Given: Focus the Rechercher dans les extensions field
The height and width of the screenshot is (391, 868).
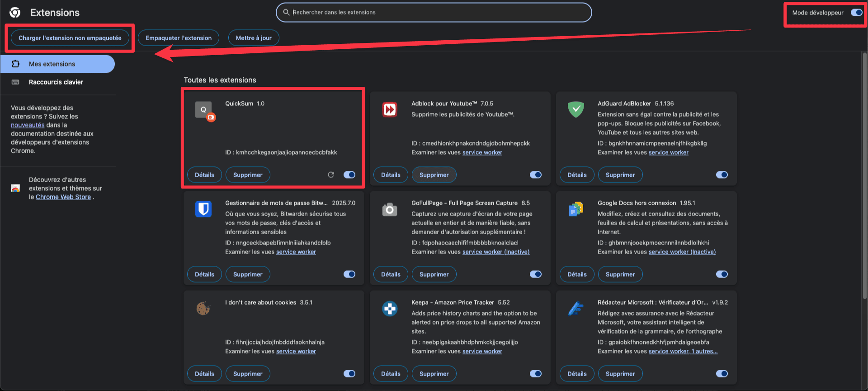Looking at the screenshot, I should (434, 12).
